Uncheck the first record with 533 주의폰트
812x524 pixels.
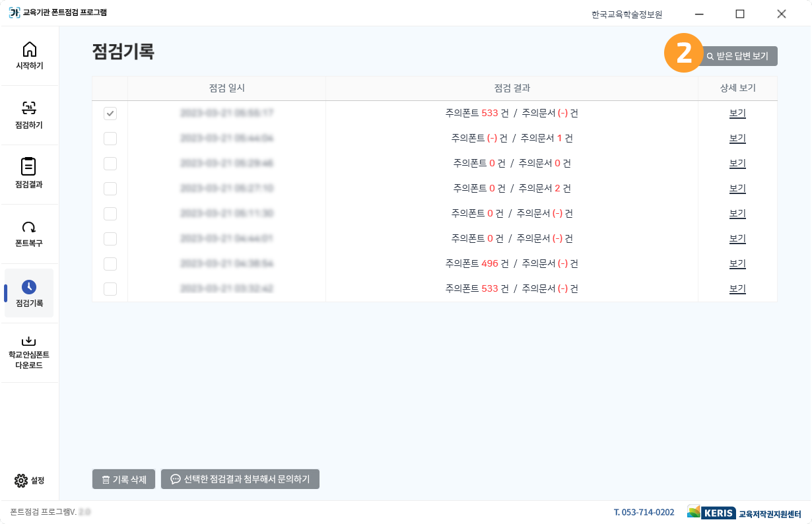[110, 114]
